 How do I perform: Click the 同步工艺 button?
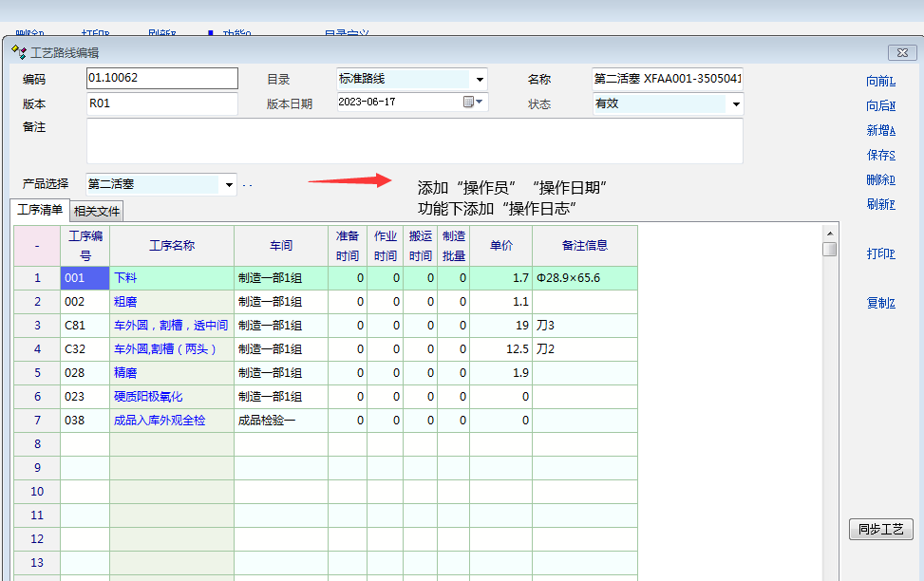[880, 530]
